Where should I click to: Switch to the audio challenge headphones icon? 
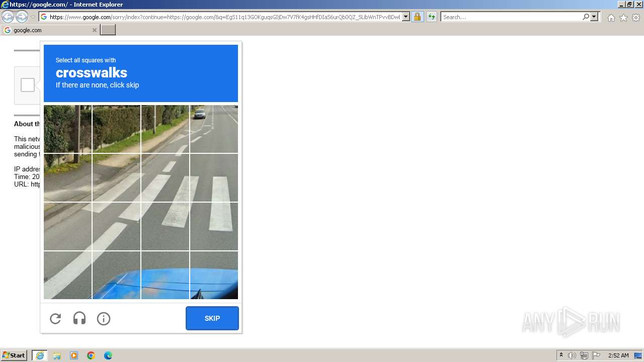(x=79, y=318)
